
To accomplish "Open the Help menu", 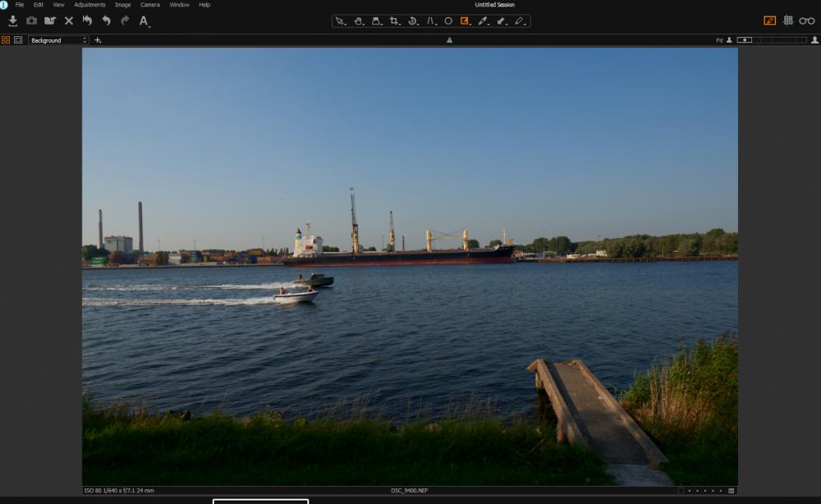I will point(204,5).
